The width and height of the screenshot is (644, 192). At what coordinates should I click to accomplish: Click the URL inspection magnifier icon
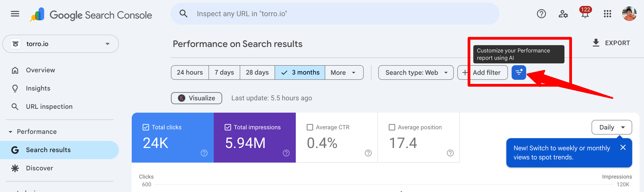point(15,107)
